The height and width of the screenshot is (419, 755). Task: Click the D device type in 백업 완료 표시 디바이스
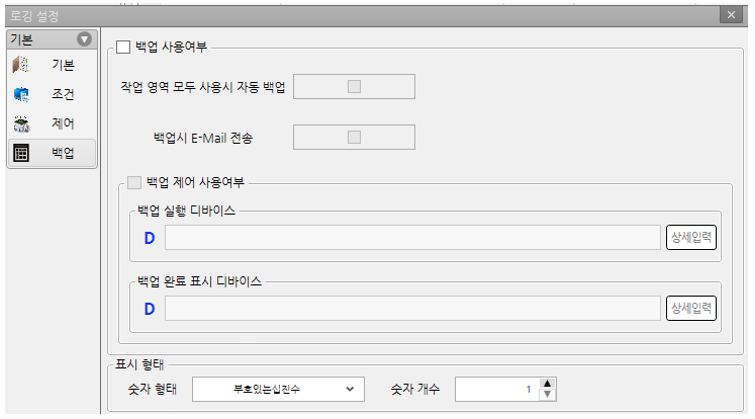tap(149, 309)
